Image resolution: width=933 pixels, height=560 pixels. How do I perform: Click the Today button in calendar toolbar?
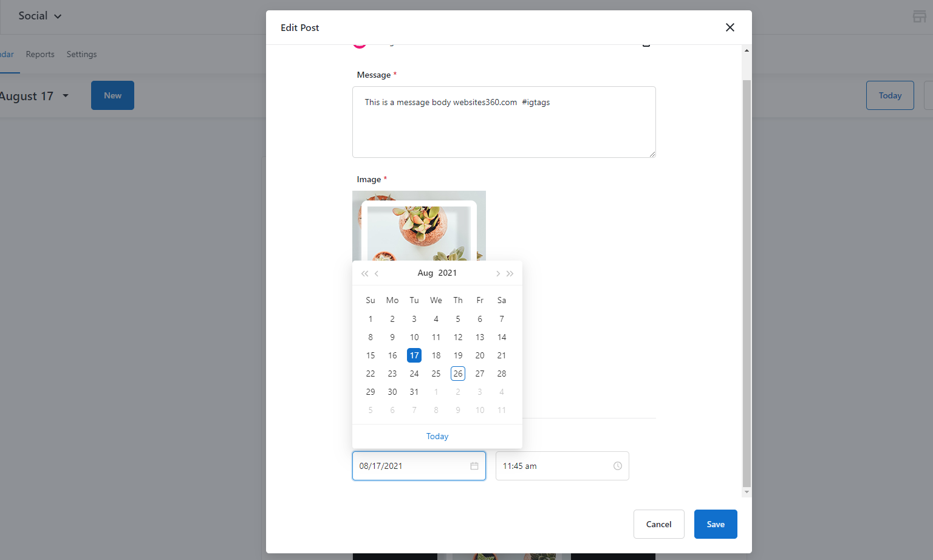tap(890, 95)
